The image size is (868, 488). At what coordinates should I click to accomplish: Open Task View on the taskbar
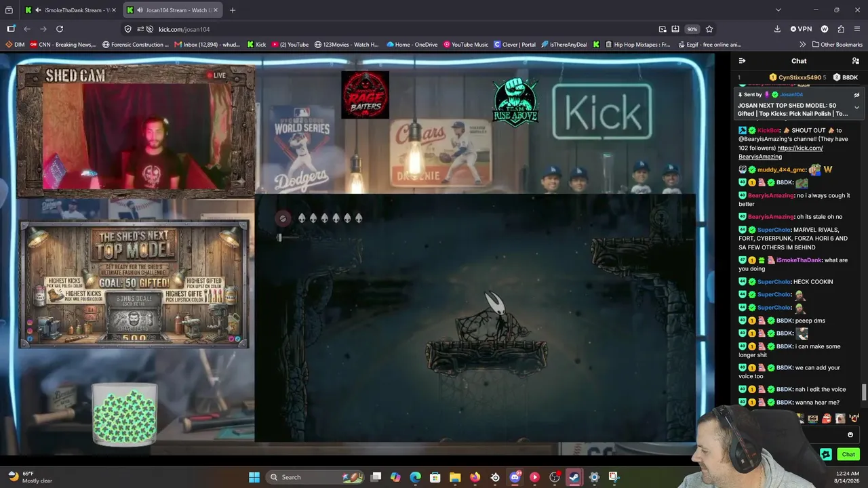tap(376, 477)
